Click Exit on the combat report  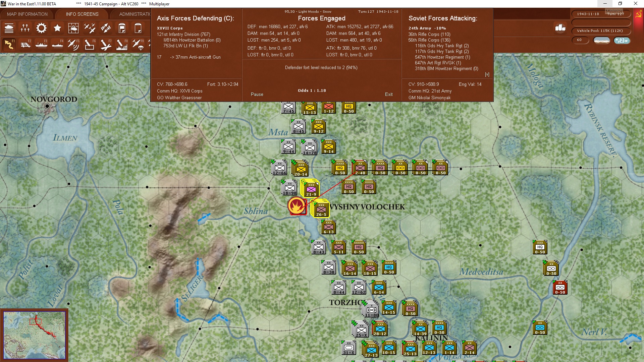coord(388,94)
